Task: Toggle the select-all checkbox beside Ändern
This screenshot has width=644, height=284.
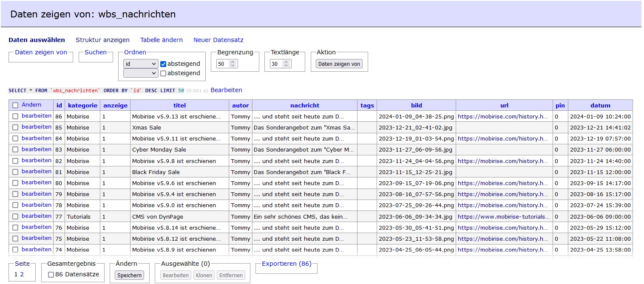Action: [15, 105]
